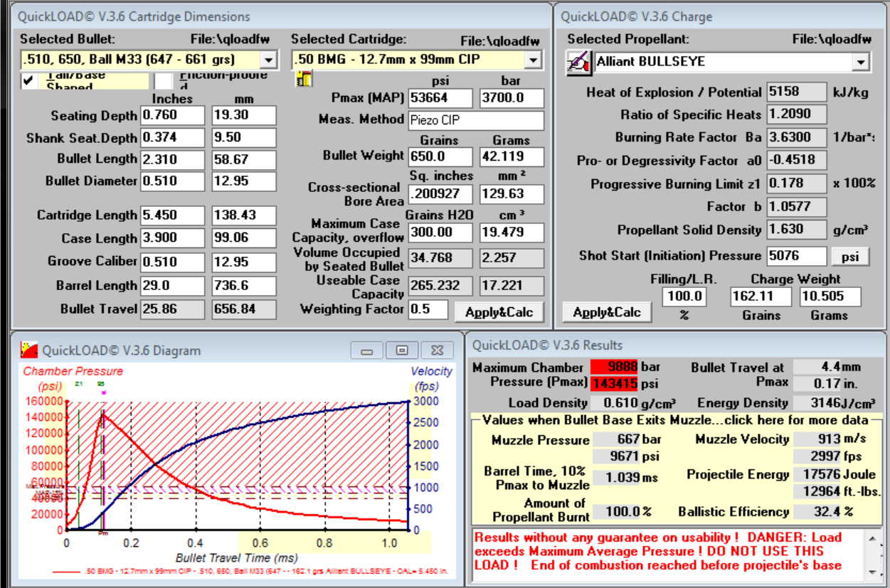Click the Bore Area mm² field
The width and height of the screenshot is (890, 588).
coord(512,194)
